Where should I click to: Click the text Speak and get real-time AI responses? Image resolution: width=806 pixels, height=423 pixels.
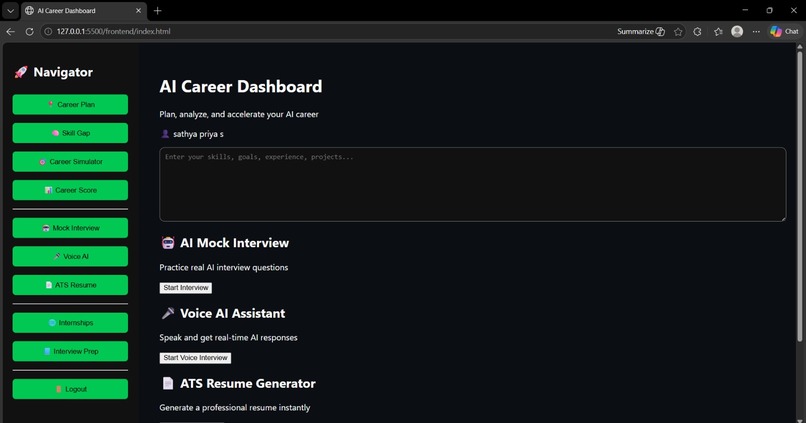(228, 338)
